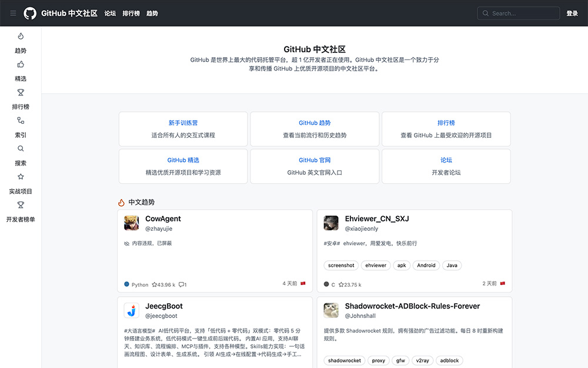Select 开发者榜单 label in sidebar
This screenshot has width=588, height=368.
[x=21, y=219]
